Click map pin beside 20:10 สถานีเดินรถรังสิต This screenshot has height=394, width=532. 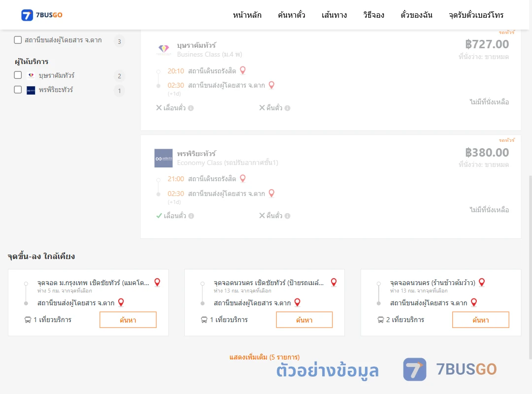point(242,70)
